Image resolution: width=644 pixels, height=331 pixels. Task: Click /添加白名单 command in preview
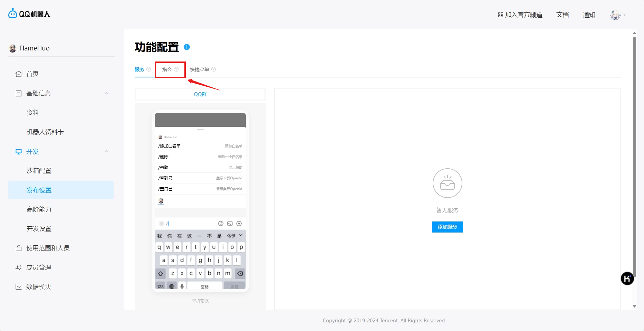pos(200,146)
